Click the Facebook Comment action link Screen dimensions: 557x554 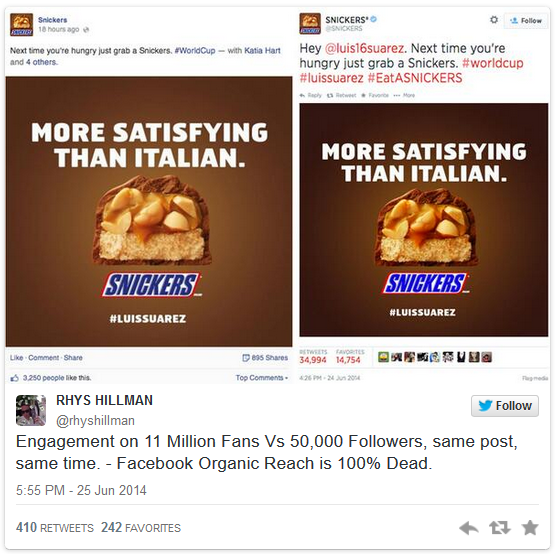click(x=44, y=358)
